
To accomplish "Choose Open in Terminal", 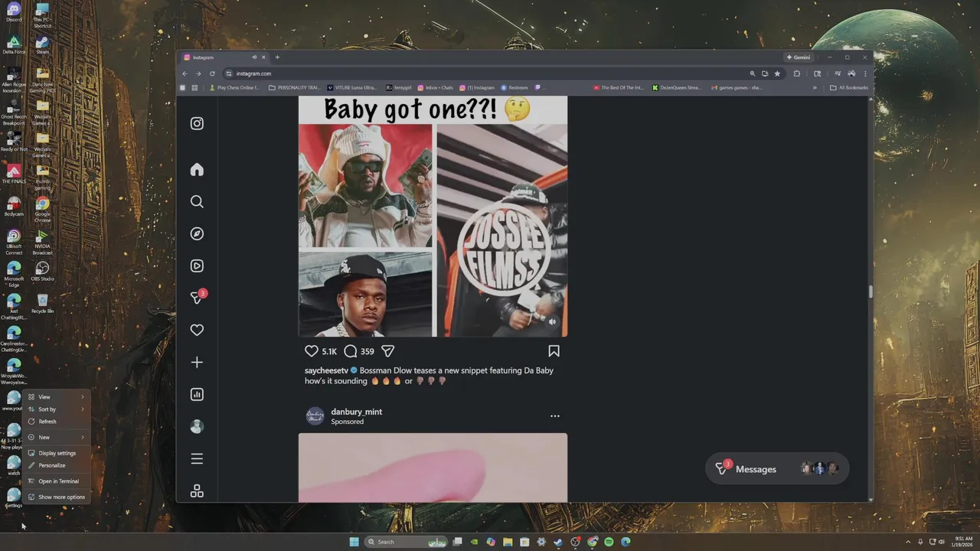I will tap(56, 481).
